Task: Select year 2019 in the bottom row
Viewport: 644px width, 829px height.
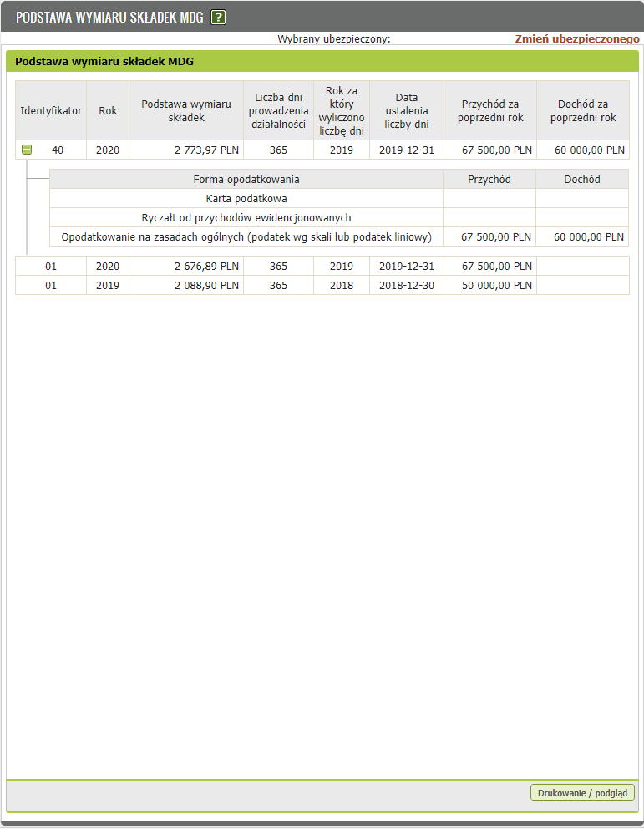Action: tap(108, 286)
